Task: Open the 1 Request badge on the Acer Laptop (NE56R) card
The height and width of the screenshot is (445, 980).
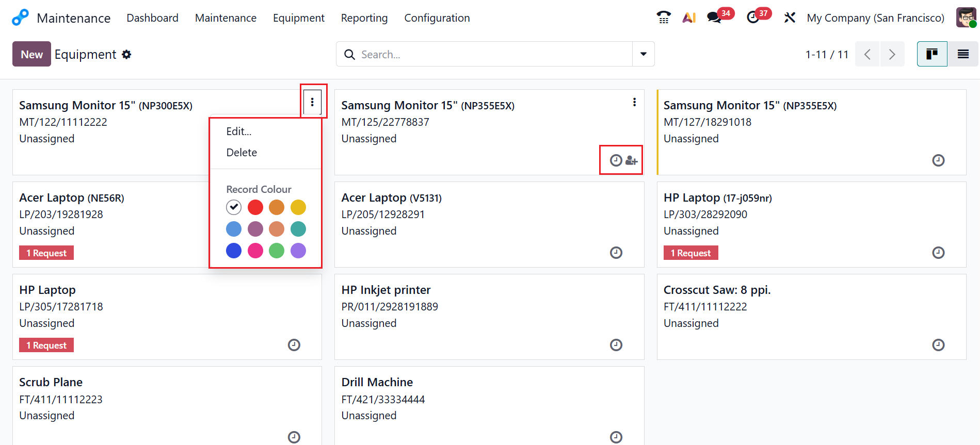Action: [x=46, y=253]
